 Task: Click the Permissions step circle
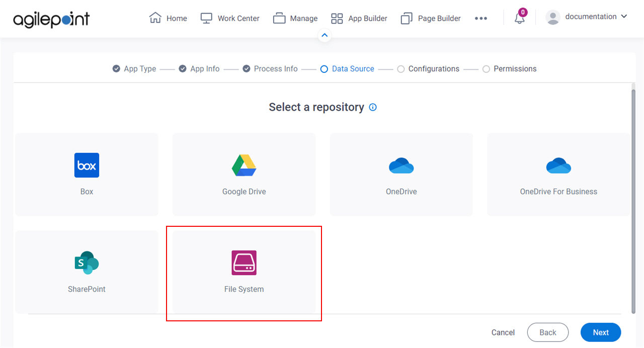486,69
